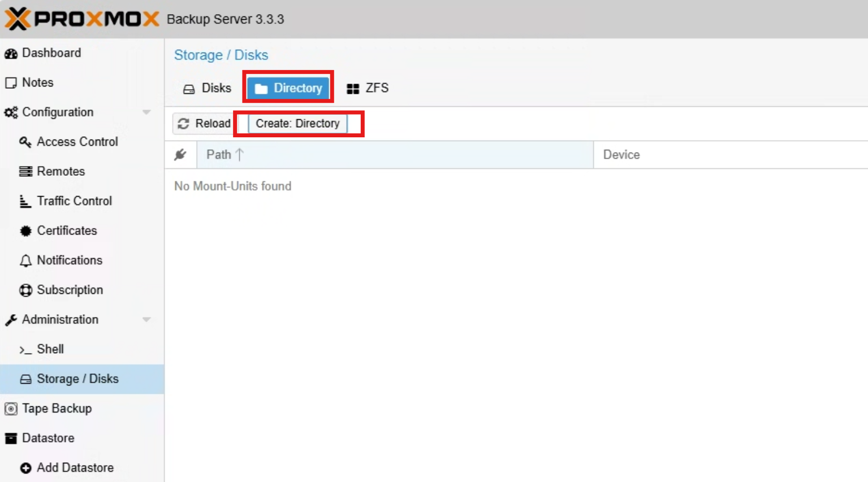This screenshot has height=482, width=868.
Task: Click the Subscription lifebuoy icon
Action: [x=25, y=290]
